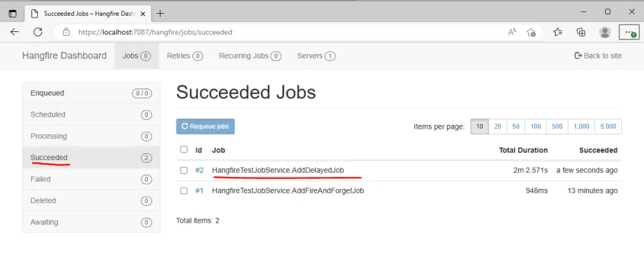Open the Hangfire Dashboard home link

[65, 56]
